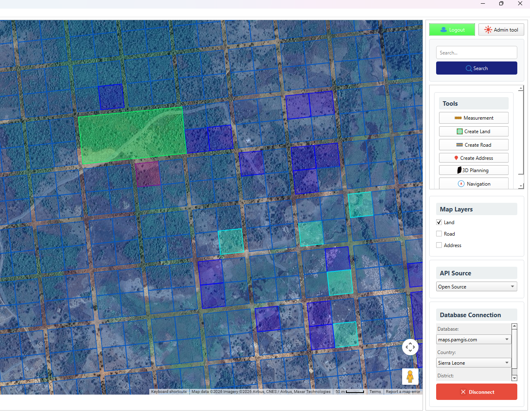
Task: Enable the Address layer checkbox
Action: coord(439,245)
